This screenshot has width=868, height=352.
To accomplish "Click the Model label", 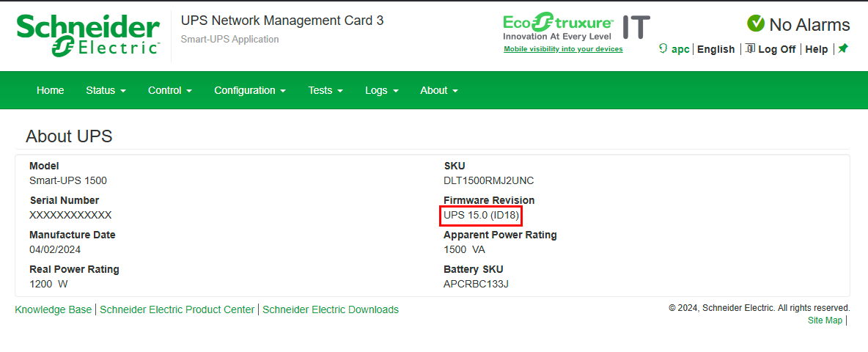I will 44,166.
